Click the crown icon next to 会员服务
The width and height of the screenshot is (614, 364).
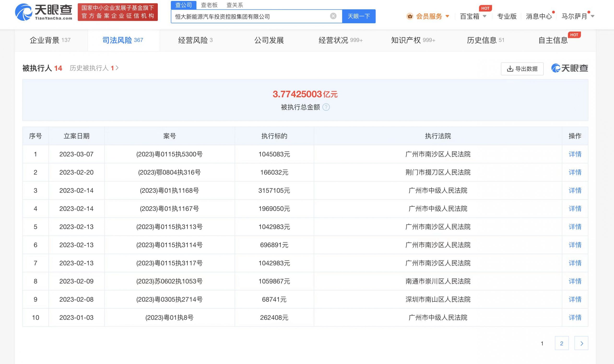point(410,17)
